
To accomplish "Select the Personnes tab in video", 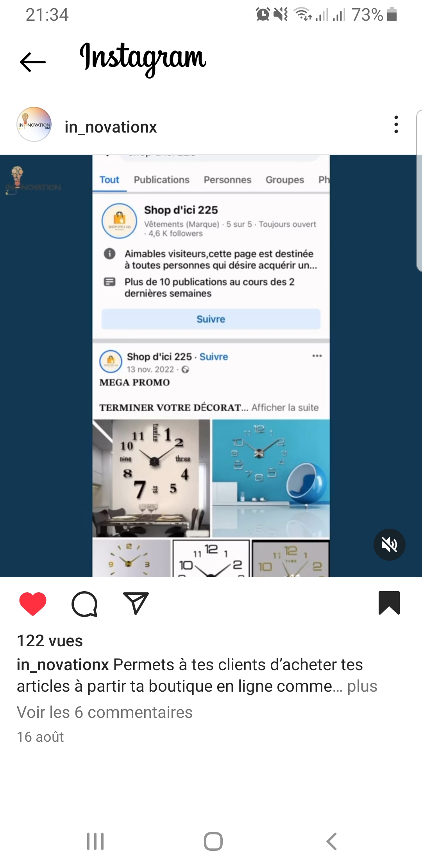I will pos(227,180).
